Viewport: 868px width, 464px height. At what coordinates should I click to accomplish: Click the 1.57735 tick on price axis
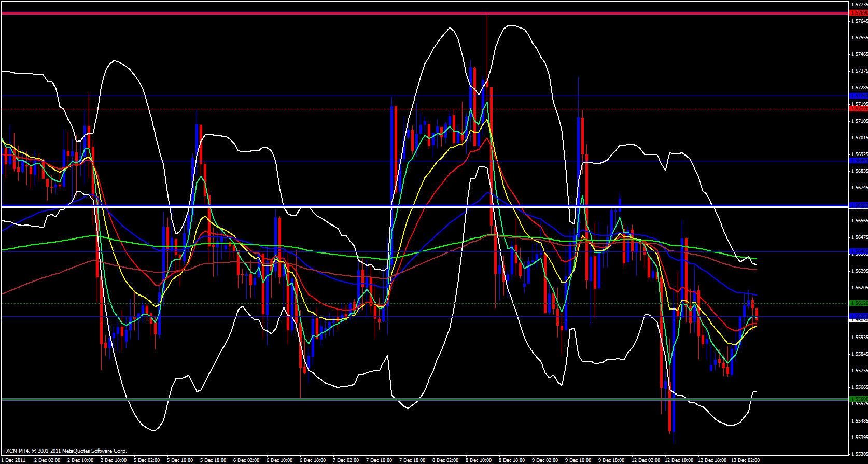pos(859,4)
